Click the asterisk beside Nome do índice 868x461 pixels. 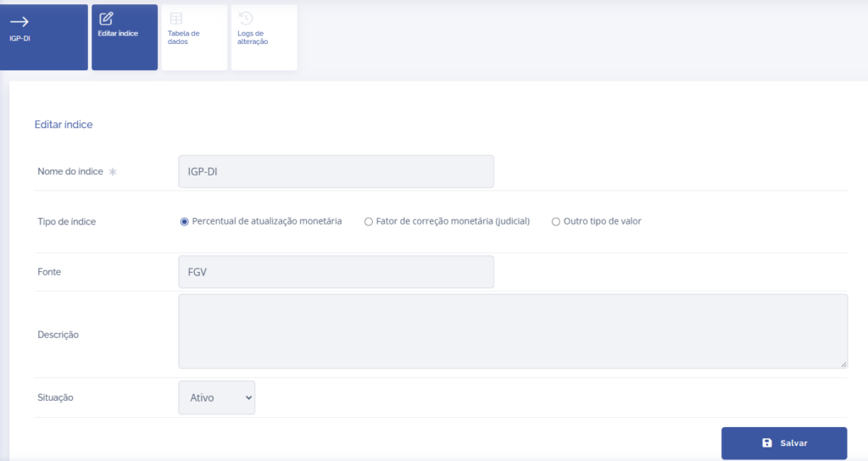[113, 172]
